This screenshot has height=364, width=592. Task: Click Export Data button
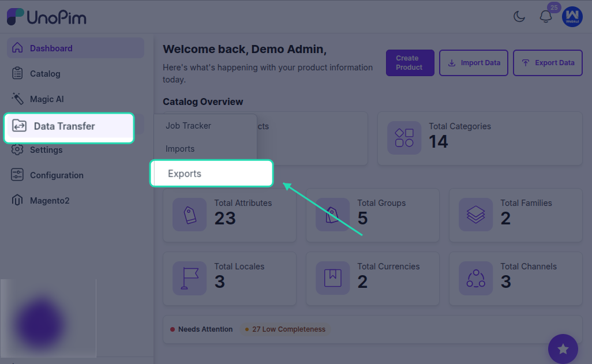coord(548,63)
